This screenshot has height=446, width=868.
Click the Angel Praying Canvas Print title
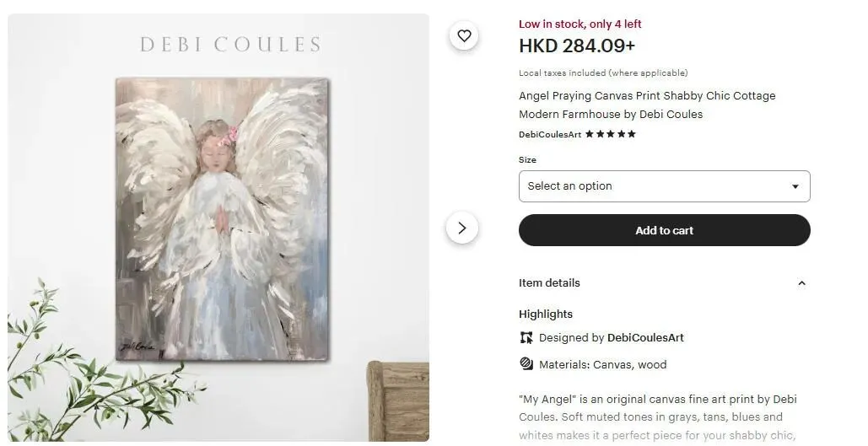646,105
